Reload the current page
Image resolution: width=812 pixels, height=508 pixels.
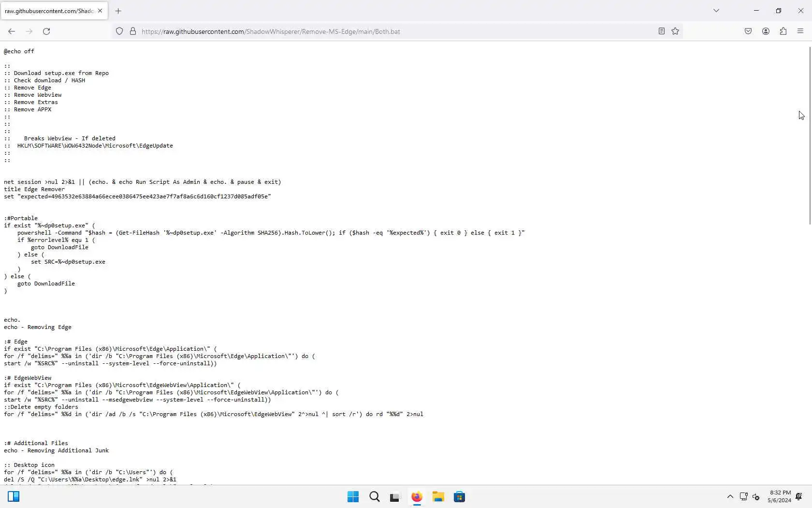46,31
